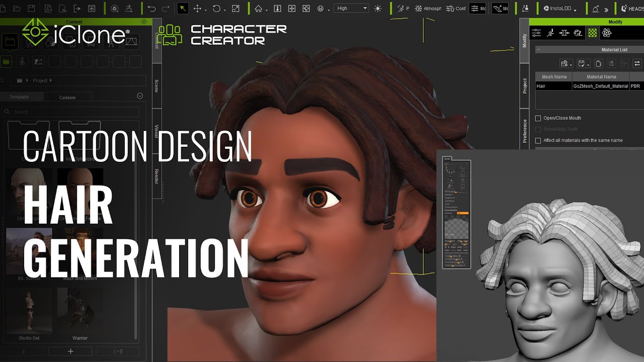This screenshot has width=644, height=362.
Task: Click the brightness sun icon
Action: pos(378,9)
